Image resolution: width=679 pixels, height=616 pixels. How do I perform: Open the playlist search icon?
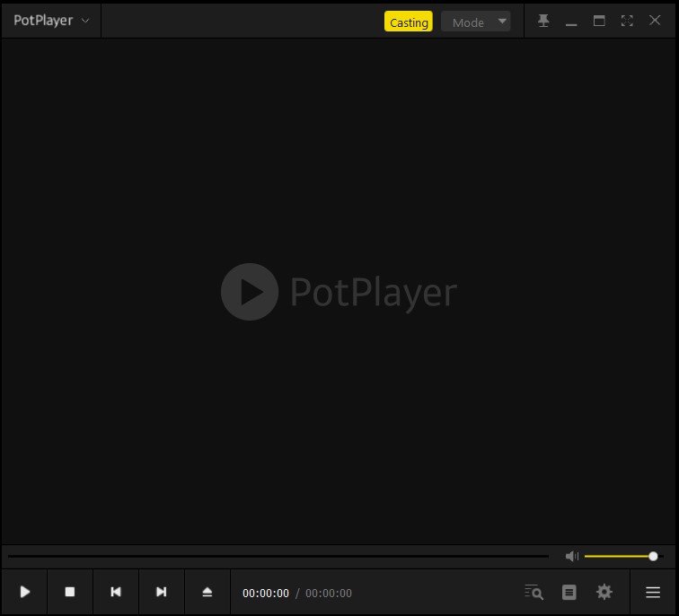533,592
